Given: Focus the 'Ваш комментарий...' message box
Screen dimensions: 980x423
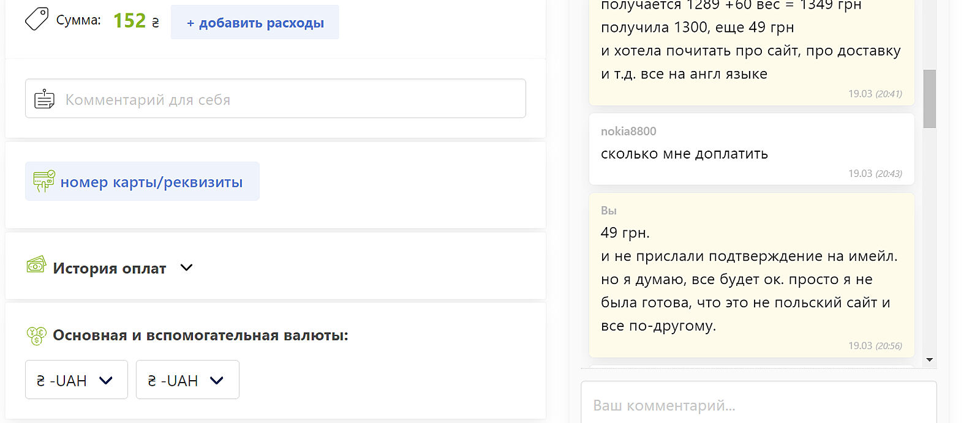Looking at the screenshot, I should (x=758, y=405).
